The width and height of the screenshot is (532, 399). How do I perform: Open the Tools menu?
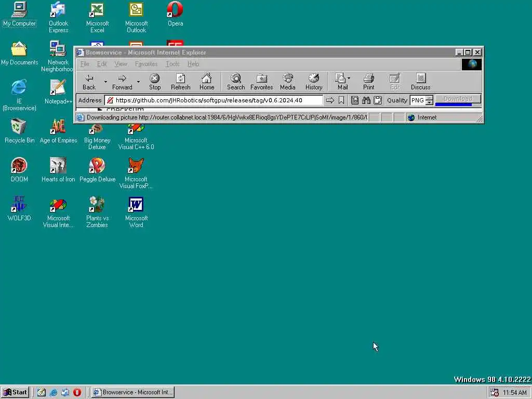pyautogui.click(x=172, y=64)
